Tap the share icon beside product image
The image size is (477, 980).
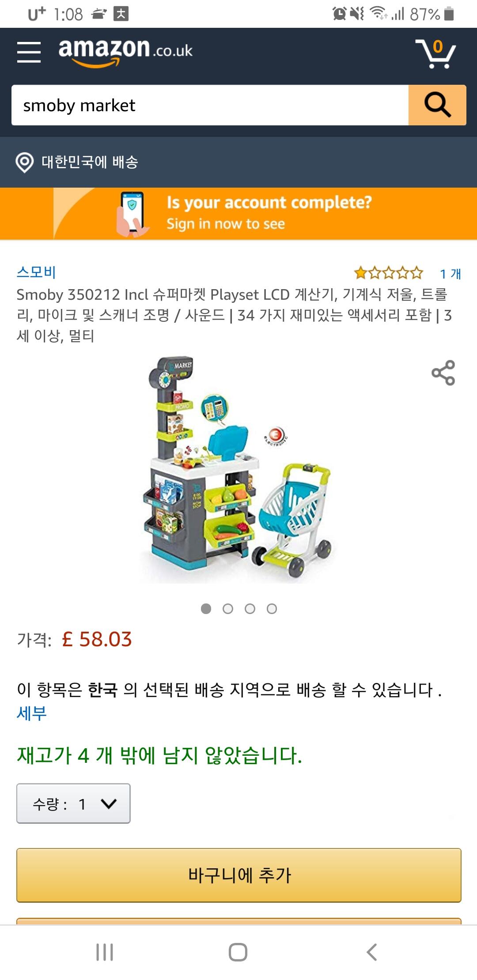coord(443,373)
